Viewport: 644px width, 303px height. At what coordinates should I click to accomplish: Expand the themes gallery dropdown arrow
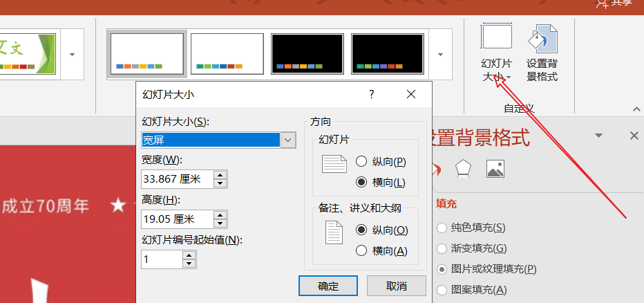(72, 54)
